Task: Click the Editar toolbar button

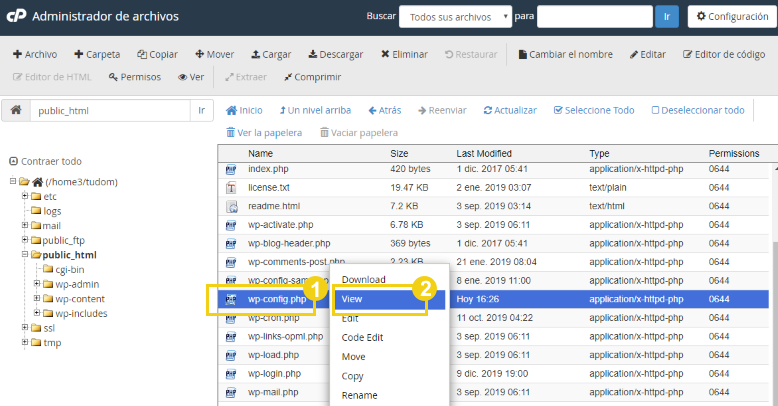Action: coord(648,54)
